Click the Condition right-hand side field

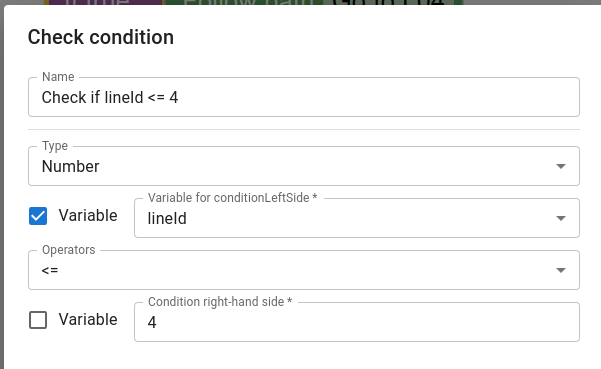click(356, 322)
